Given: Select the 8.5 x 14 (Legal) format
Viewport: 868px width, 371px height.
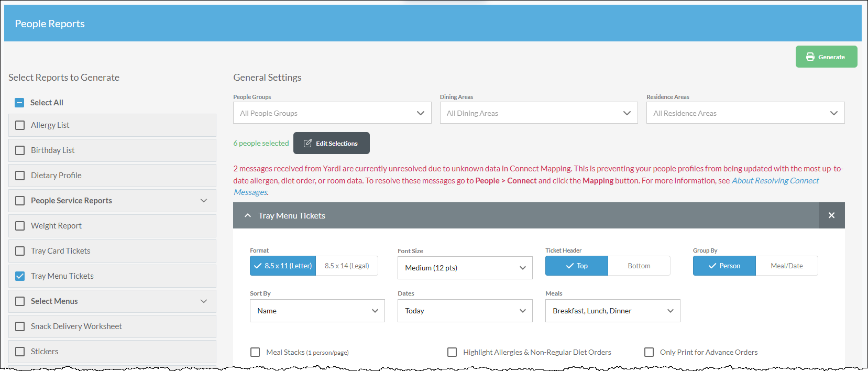Looking at the screenshot, I should coord(347,266).
